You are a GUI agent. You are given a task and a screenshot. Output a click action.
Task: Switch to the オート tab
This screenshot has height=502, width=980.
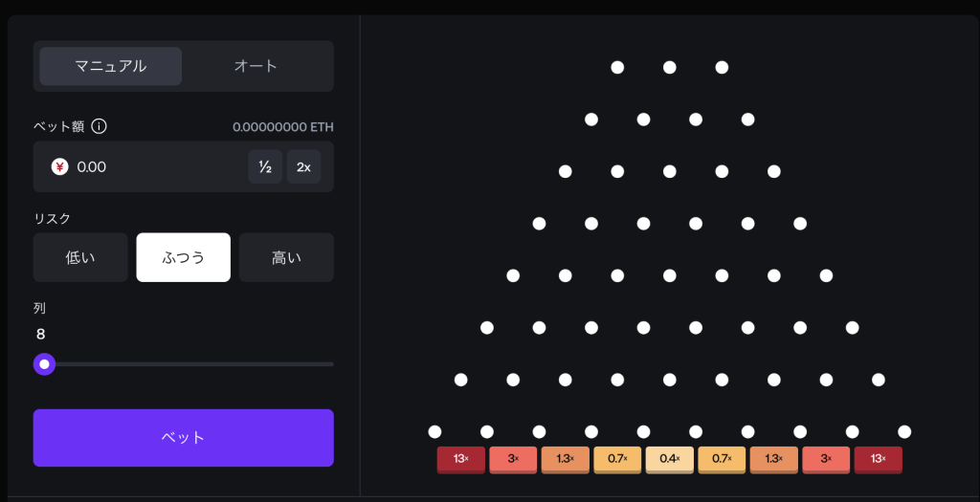256,66
